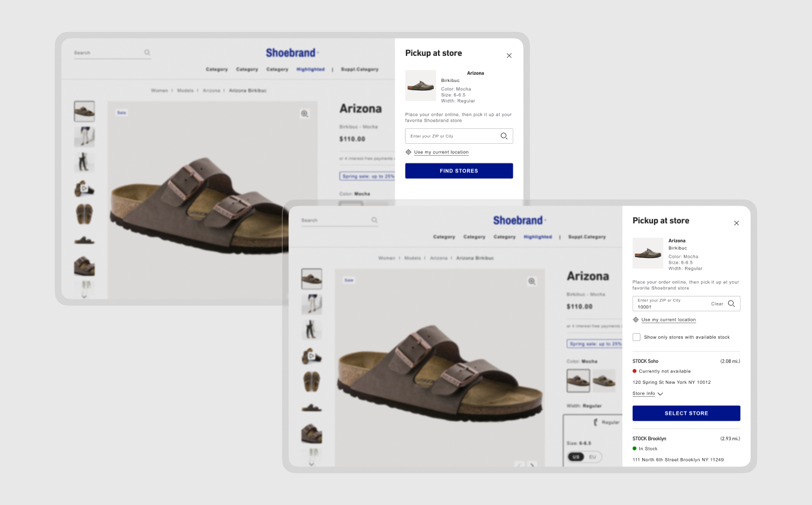Click Use my current location in front window
Viewport: 812px width, 505px height.
pyautogui.click(x=668, y=320)
